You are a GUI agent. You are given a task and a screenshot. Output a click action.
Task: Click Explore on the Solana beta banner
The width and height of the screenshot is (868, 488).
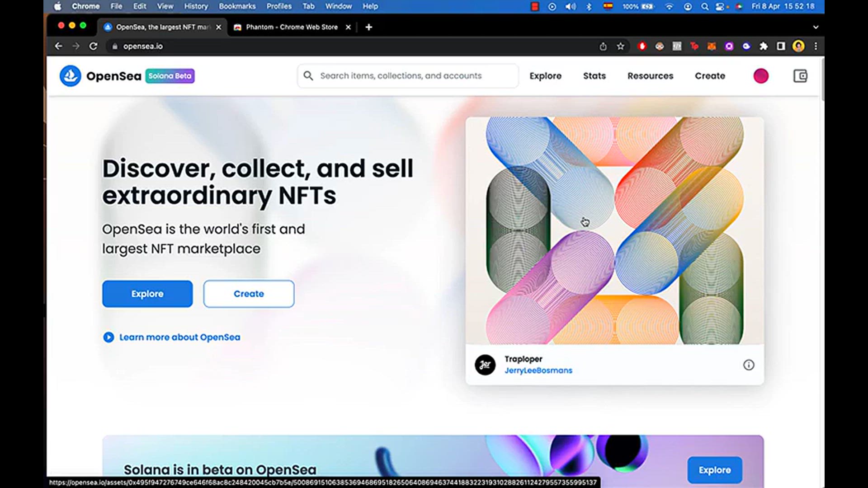click(x=714, y=470)
